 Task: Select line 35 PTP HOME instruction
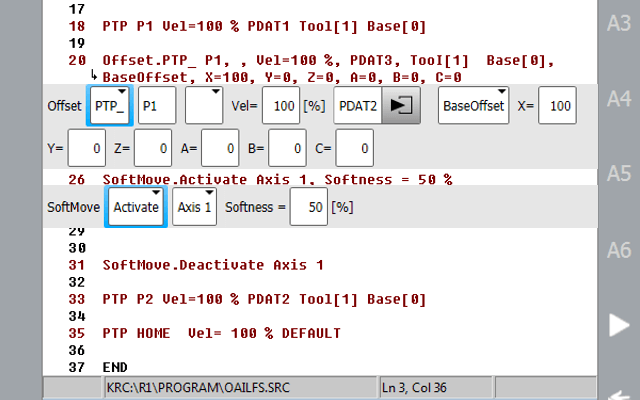[222, 333]
